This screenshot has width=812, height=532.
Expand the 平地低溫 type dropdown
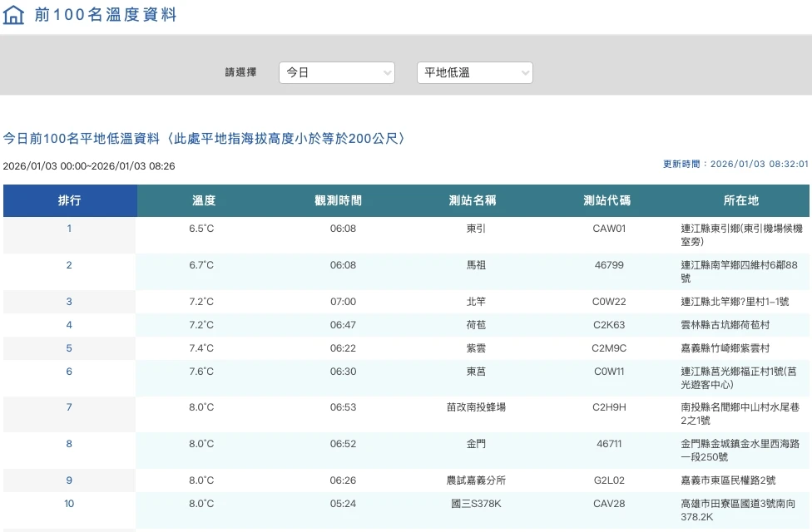474,73
